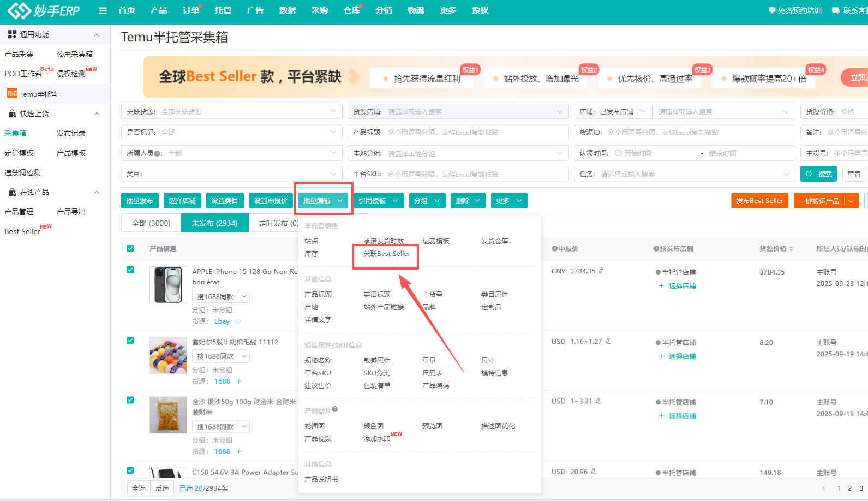Click previous page arrow in pagination
Image resolution: width=868 pixels, height=501 pixels.
[x=824, y=488]
